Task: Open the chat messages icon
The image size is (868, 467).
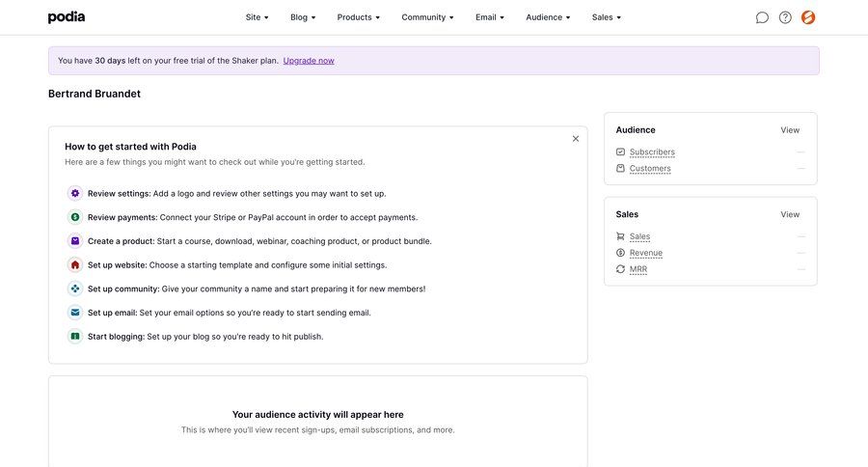Action: click(762, 17)
